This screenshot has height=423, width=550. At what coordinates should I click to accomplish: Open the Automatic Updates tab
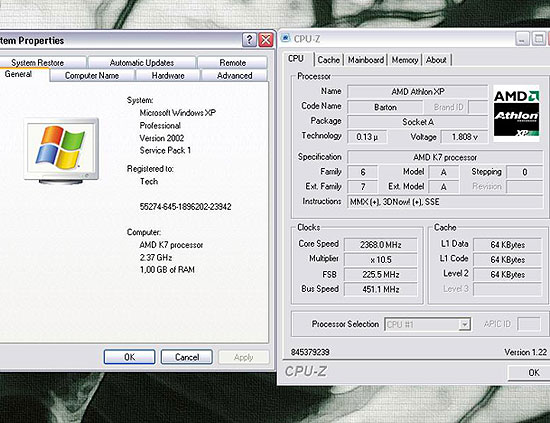coord(142,63)
